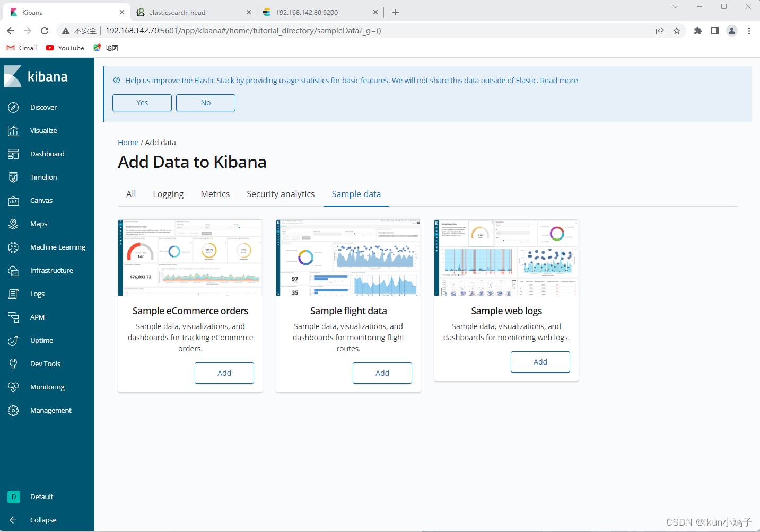Click the Sample eCommerce orders title
Image resolution: width=760 pixels, height=532 pixels.
tap(190, 311)
